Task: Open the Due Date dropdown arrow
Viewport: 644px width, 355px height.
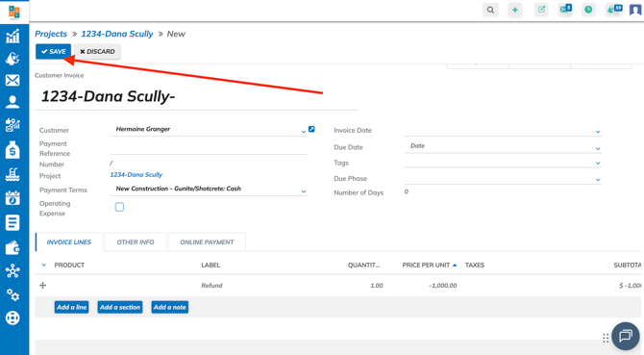Action: 598,148
